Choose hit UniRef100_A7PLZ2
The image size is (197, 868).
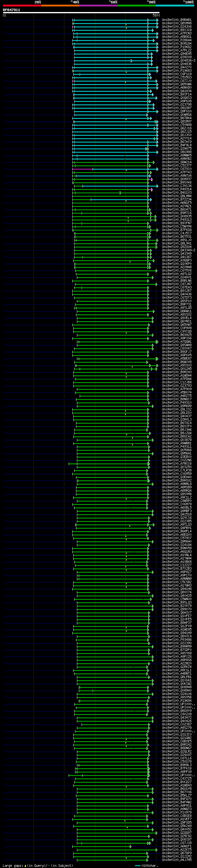tap(176, 50)
